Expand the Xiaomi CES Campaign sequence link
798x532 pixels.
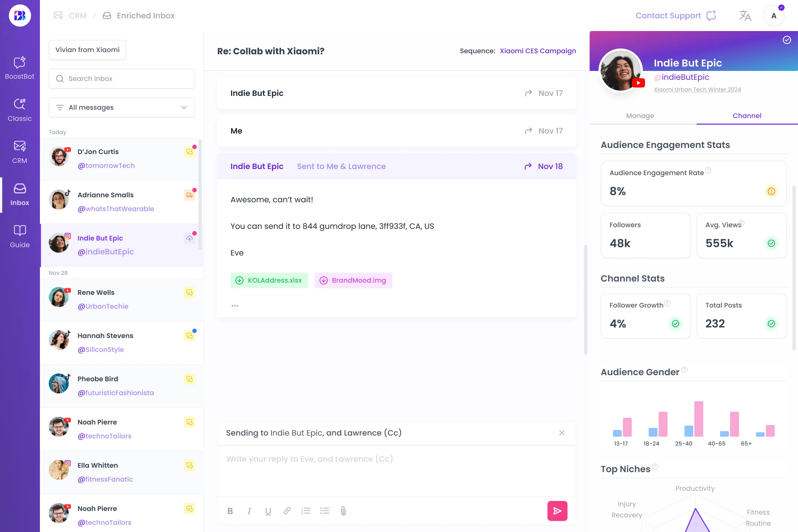coord(537,51)
